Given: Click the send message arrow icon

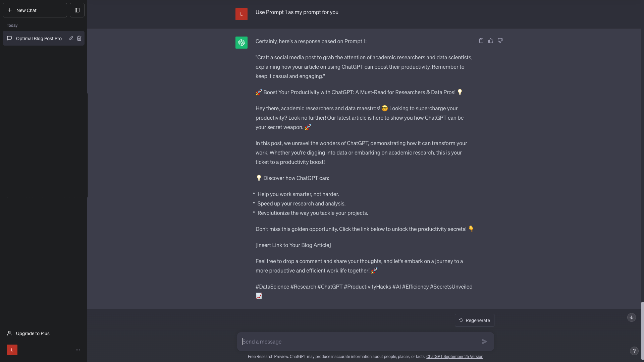Looking at the screenshot, I should pos(485,342).
